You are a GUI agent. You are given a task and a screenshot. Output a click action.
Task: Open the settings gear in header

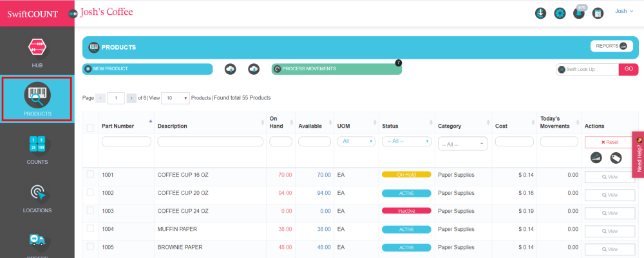[x=560, y=14]
